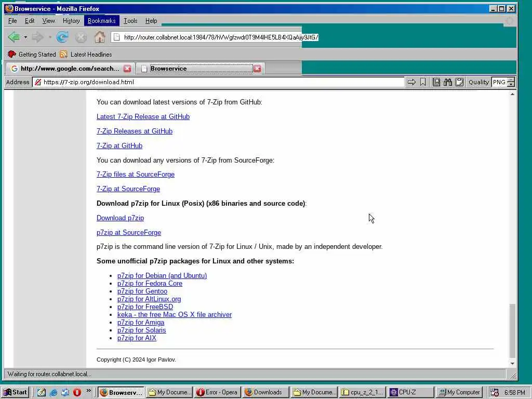Open the p7zip for AltLinux.org link
Viewport: 532px width, 399px height.
pos(149,299)
